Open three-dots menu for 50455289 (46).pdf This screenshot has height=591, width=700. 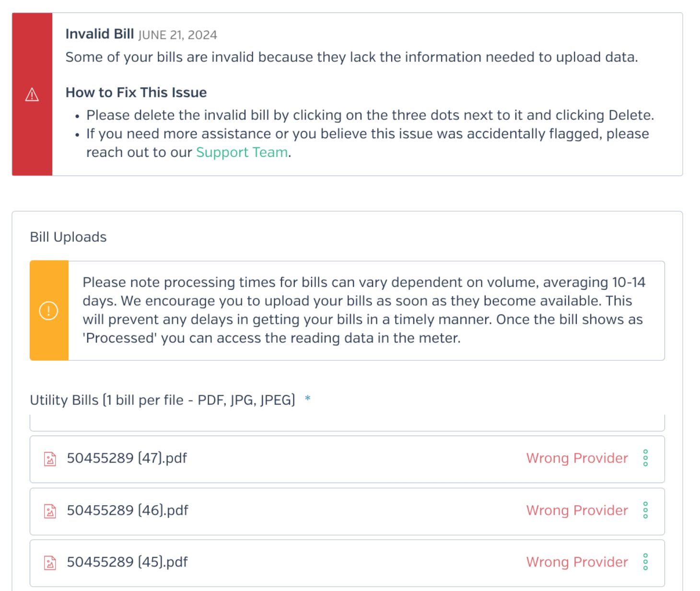pyautogui.click(x=645, y=510)
